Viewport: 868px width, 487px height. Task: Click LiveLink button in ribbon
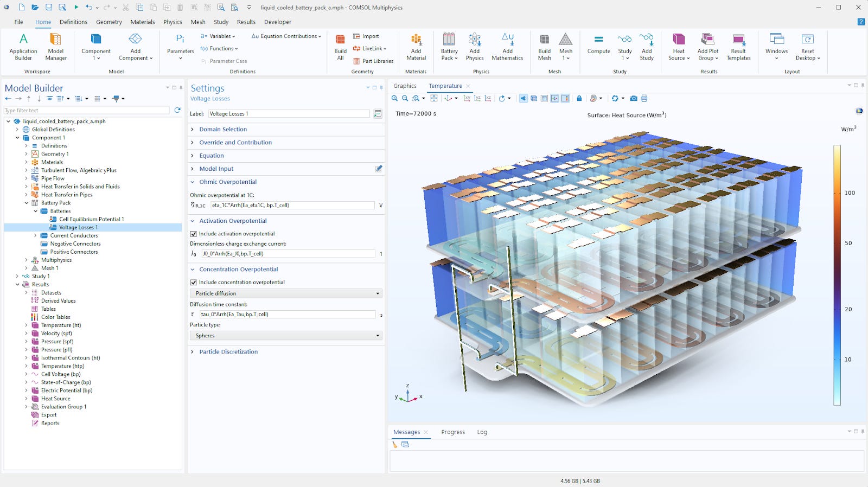point(370,49)
